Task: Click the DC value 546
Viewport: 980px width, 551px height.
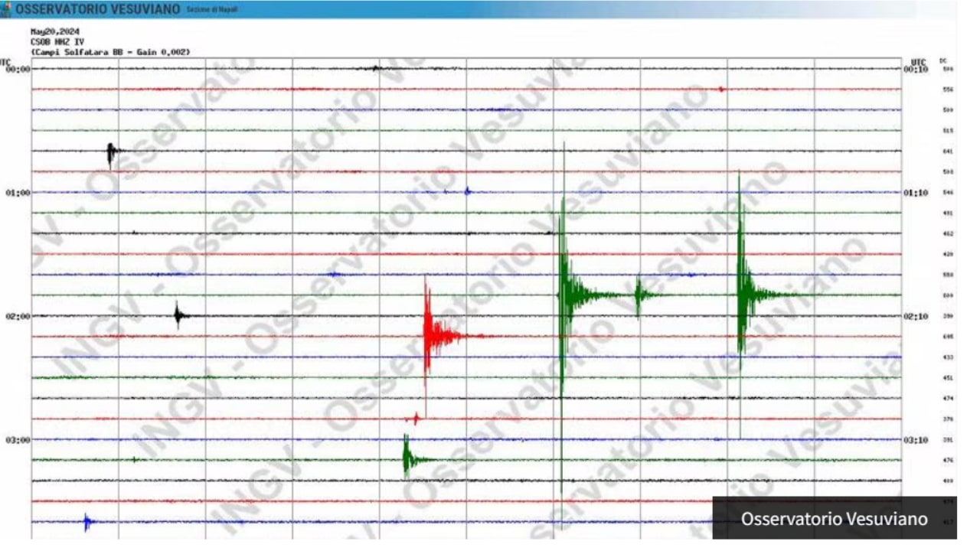Action: (x=948, y=193)
